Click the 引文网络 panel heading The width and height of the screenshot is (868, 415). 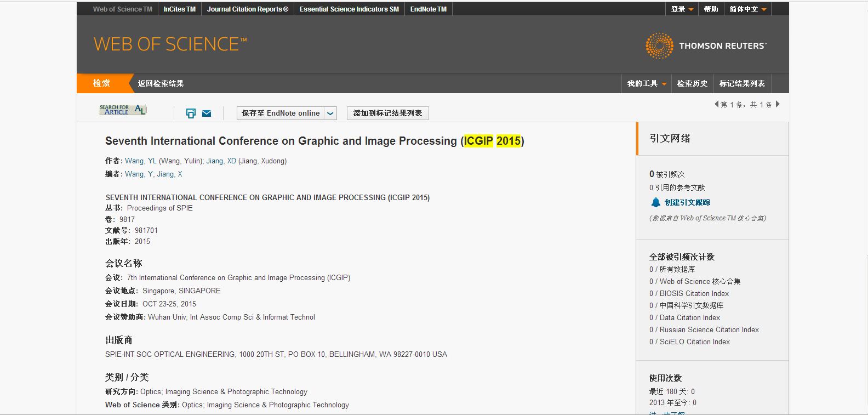tap(670, 139)
